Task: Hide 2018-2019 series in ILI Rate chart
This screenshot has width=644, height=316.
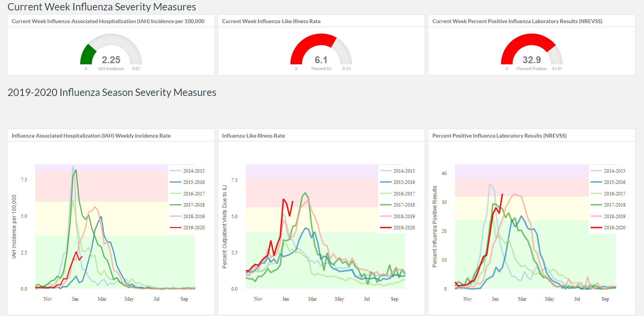Action: tap(398, 216)
